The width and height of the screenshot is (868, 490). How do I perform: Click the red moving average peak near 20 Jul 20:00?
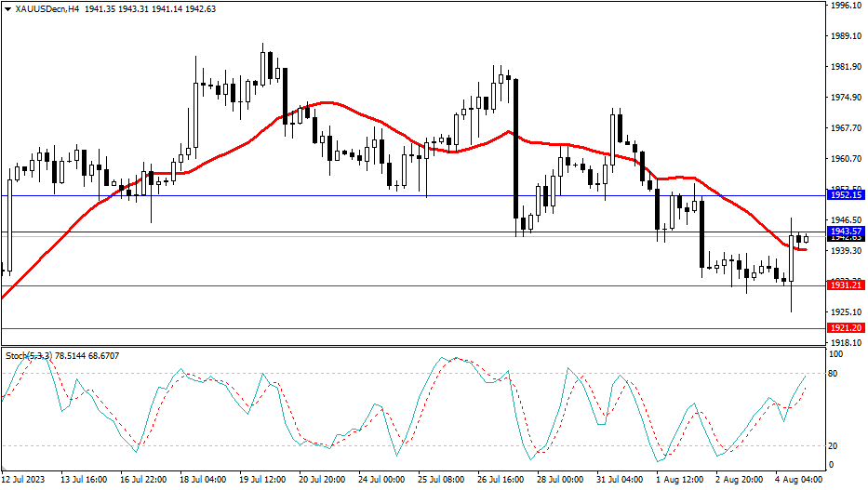tap(325, 102)
